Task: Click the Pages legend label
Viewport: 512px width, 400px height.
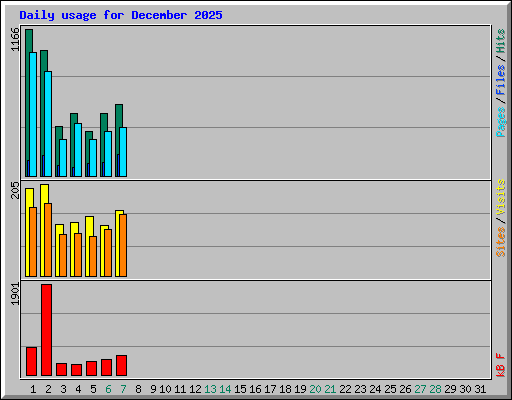Action: pyautogui.click(x=500, y=122)
